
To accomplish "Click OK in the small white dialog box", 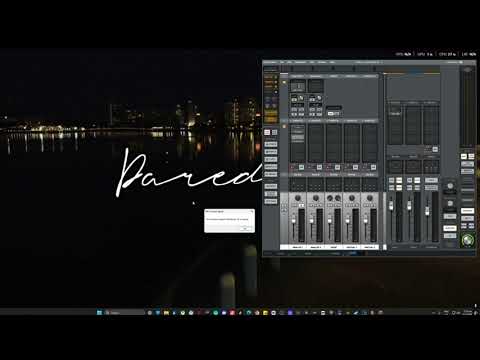I will point(245,228).
